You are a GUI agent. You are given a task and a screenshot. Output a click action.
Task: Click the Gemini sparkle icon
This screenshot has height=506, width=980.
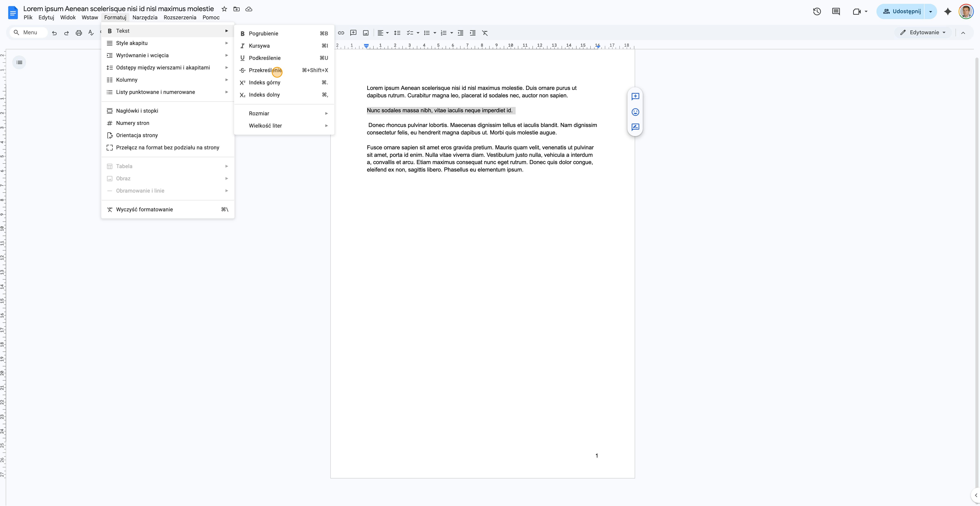tap(948, 11)
